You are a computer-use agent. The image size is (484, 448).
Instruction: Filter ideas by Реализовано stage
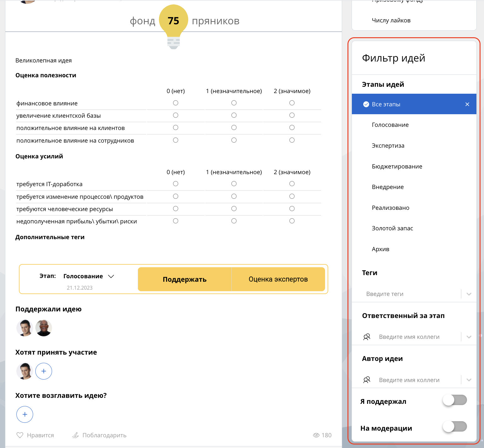click(x=414, y=208)
